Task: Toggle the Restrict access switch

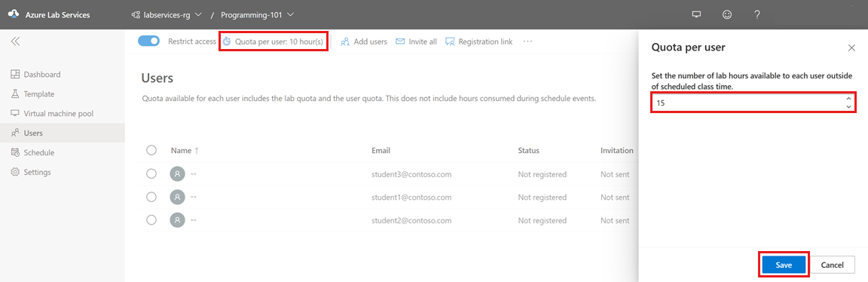Action: (148, 41)
